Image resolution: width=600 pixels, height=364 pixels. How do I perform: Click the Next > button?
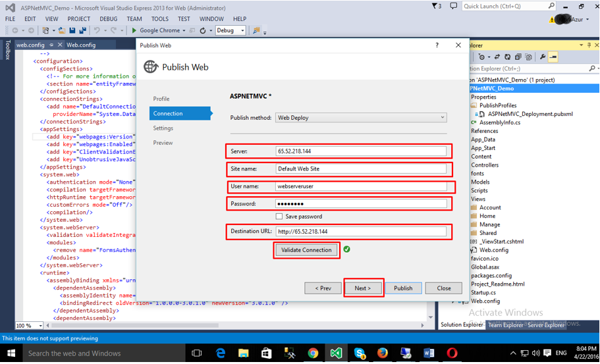coord(362,288)
